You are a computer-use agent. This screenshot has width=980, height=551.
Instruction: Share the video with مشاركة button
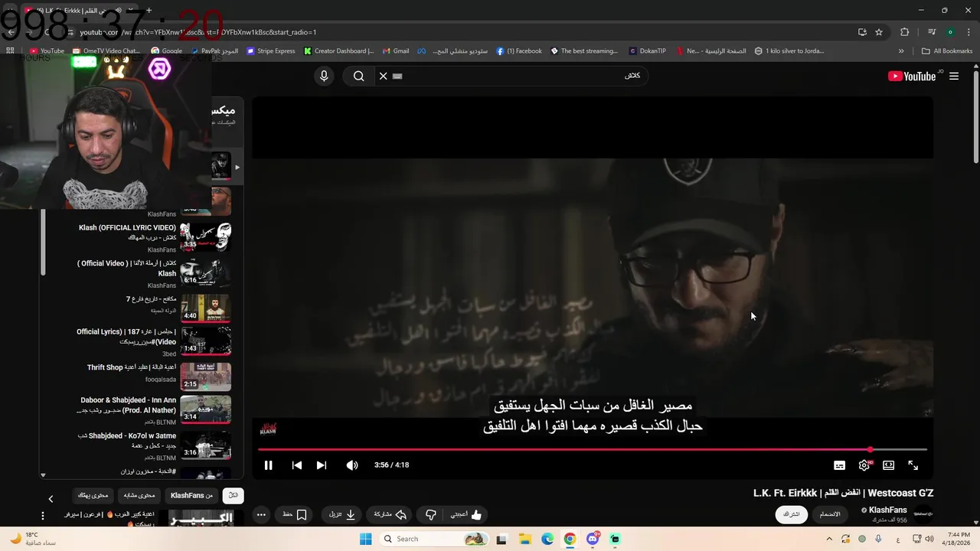click(390, 515)
